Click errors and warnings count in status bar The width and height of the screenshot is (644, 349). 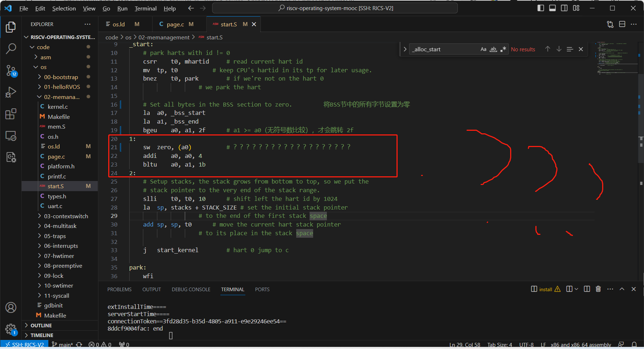100,345
